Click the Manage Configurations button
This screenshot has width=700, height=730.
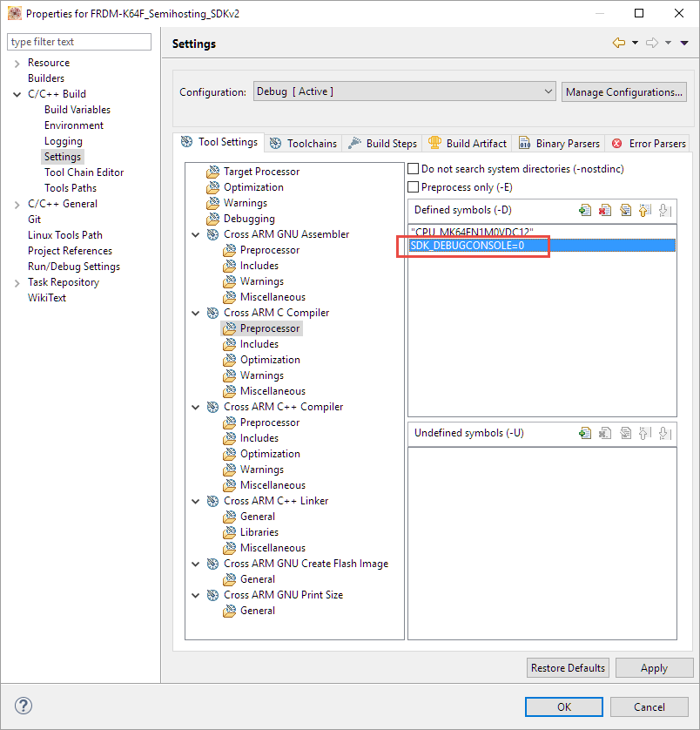pyautogui.click(x=623, y=91)
